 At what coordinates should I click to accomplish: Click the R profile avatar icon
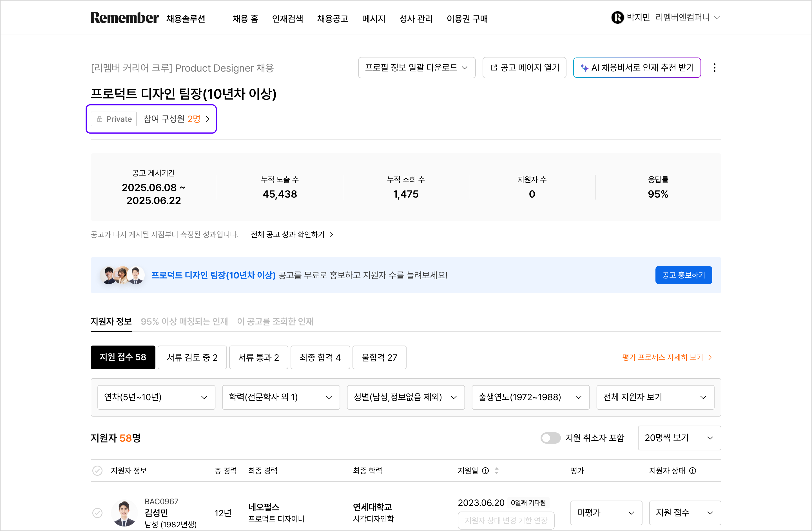(617, 17)
